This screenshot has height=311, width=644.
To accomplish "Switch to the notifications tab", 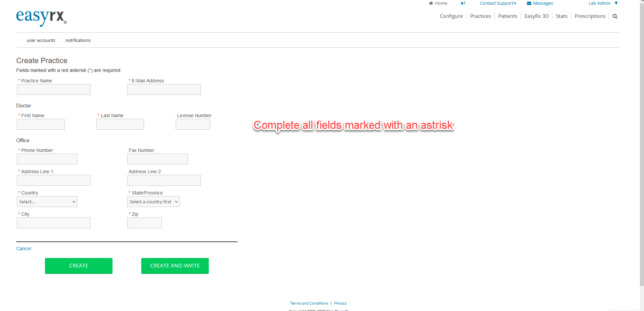I will pos(78,40).
